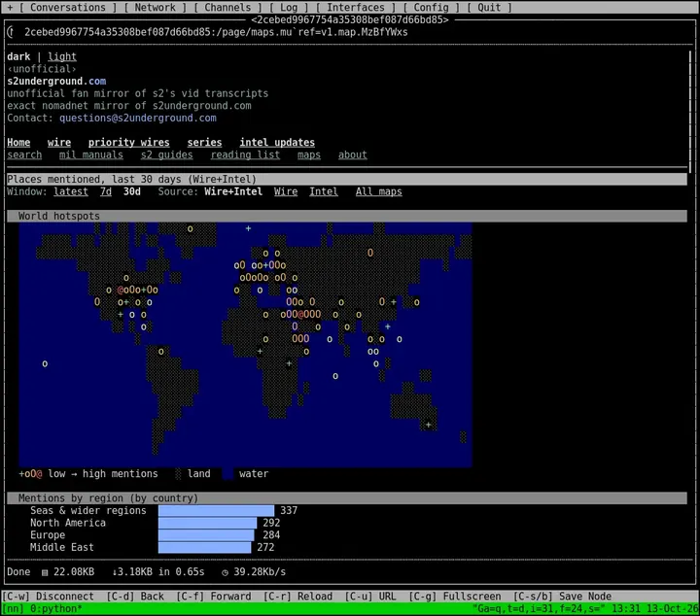This screenshot has height=616, width=700.
Task: Click the page scrollbar on the right
Action: tap(690, 112)
